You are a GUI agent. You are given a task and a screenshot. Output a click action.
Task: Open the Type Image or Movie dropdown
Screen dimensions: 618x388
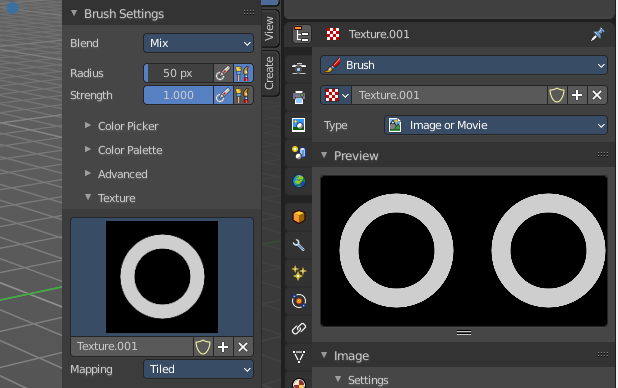click(x=496, y=125)
